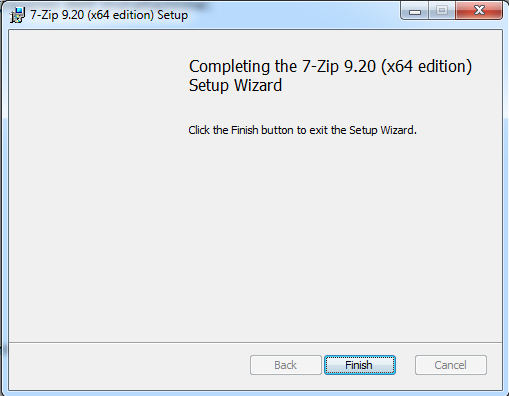The width and height of the screenshot is (509, 396).
Task: Click the horizontal separator line above the buttons
Action: [255, 342]
